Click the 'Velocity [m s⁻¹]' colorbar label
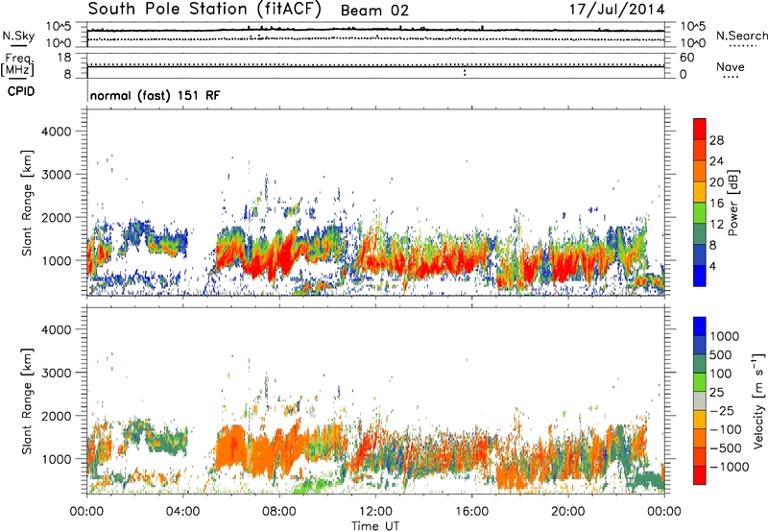Screen dimensions: 768x532 click(x=758, y=400)
